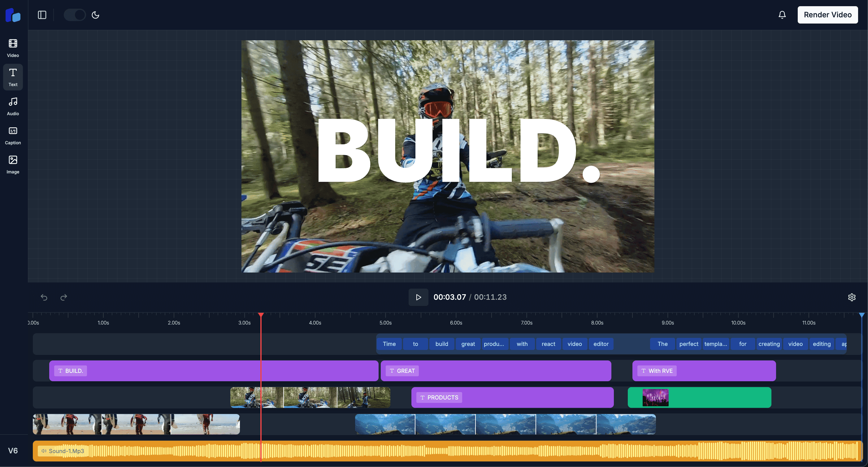Open the Text tool panel

pyautogui.click(x=12, y=76)
